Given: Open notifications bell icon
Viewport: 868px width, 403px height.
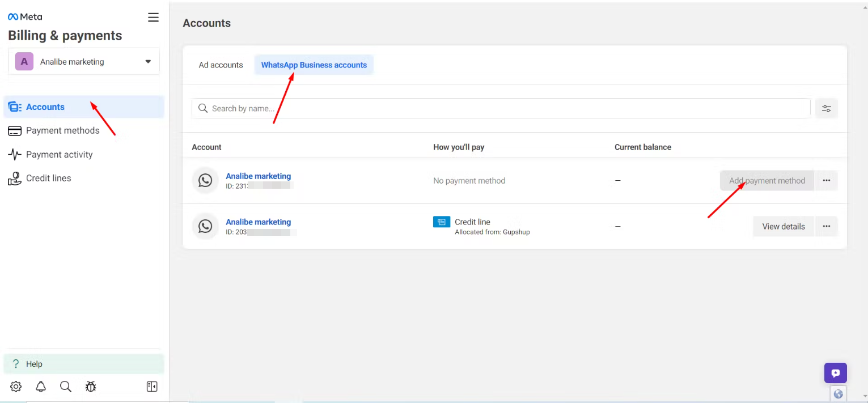Looking at the screenshot, I should pyautogui.click(x=41, y=387).
